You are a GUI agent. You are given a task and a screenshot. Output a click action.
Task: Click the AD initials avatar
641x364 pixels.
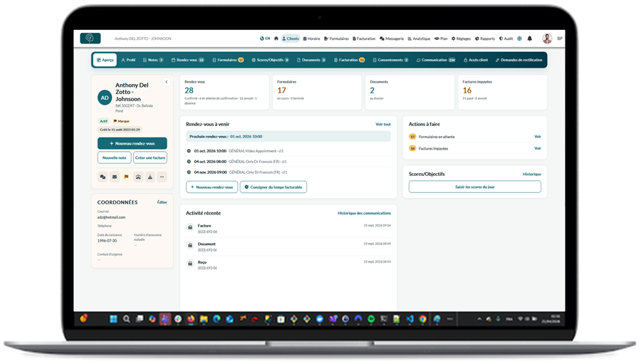point(105,98)
